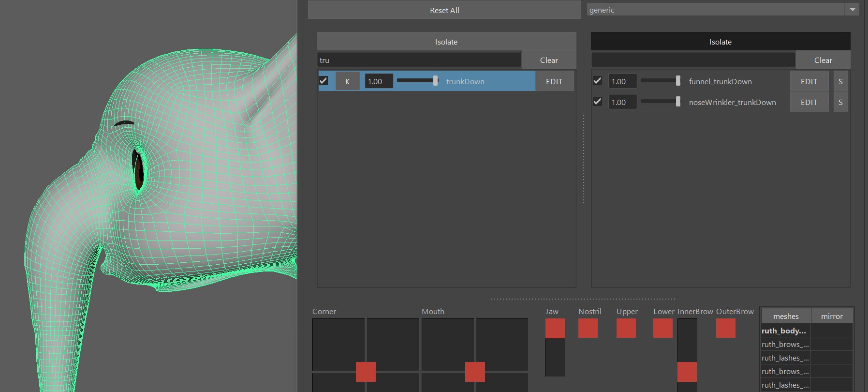The height and width of the screenshot is (392, 868).
Task: Open the generic preset dropdown
Action: [723, 10]
